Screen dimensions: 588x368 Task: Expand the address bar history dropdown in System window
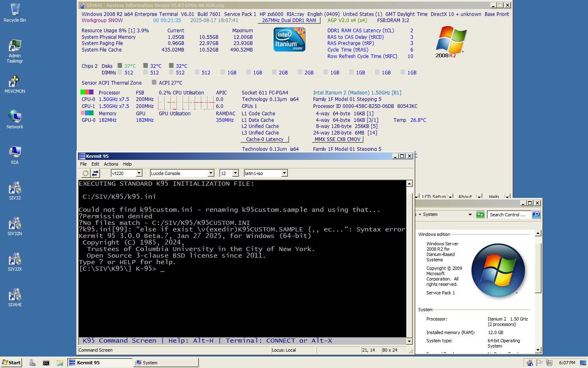tap(470, 215)
